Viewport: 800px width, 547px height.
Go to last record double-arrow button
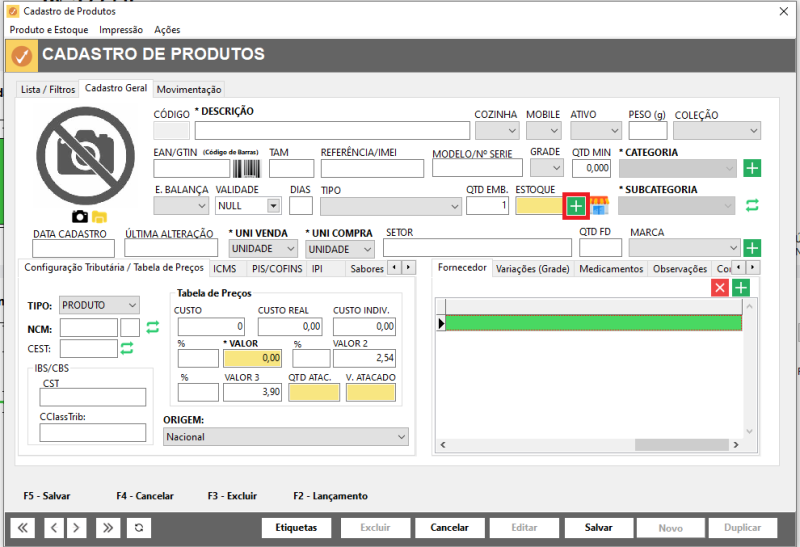[x=108, y=528]
